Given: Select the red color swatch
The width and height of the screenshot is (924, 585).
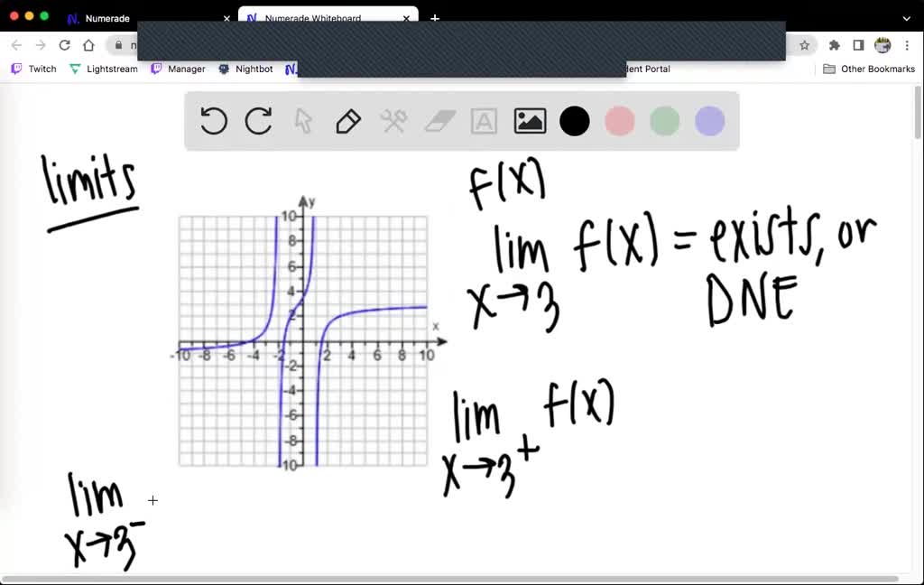Looking at the screenshot, I should point(619,121).
